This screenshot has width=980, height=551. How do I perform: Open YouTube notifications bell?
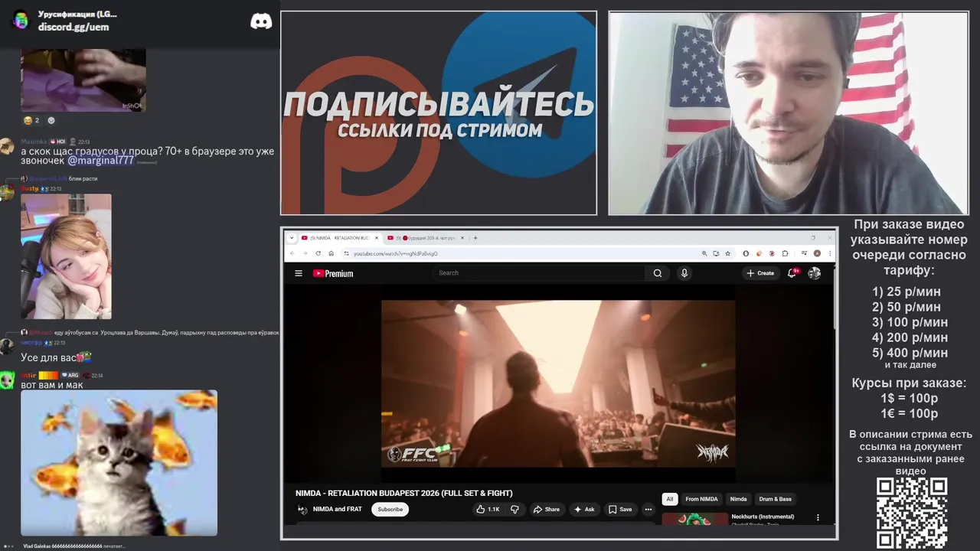pos(792,273)
